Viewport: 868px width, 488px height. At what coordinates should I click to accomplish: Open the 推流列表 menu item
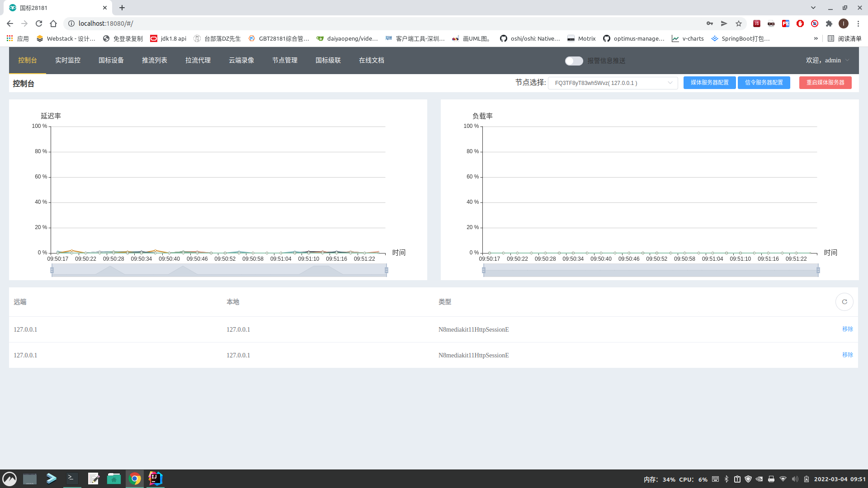click(155, 61)
